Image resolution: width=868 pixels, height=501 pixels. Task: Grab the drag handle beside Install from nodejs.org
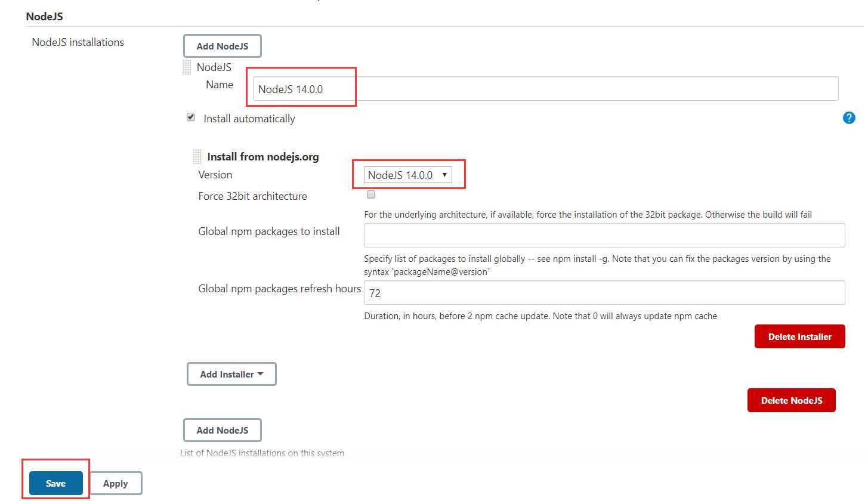pyautogui.click(x=197, y=157)
